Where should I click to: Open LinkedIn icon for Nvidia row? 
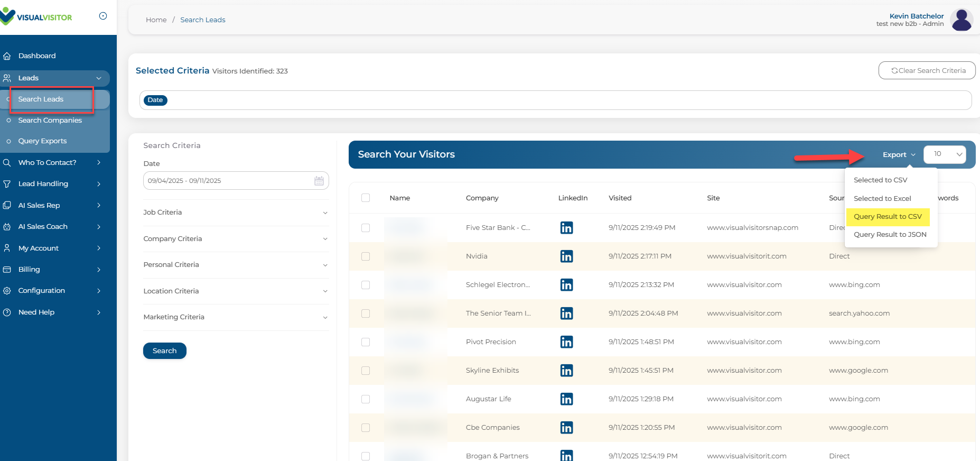coord(566,256)
